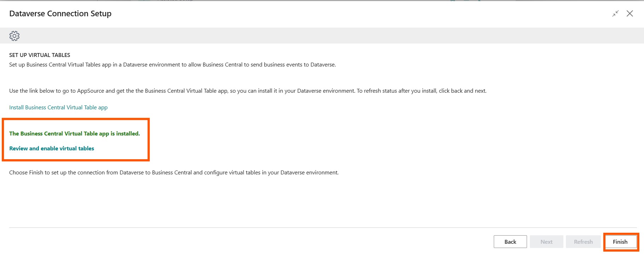Click the SET UP VIRTUAL TABLES heading
Image resolution: width=644 pixels, height=254 pixels.
click(40, 55)
